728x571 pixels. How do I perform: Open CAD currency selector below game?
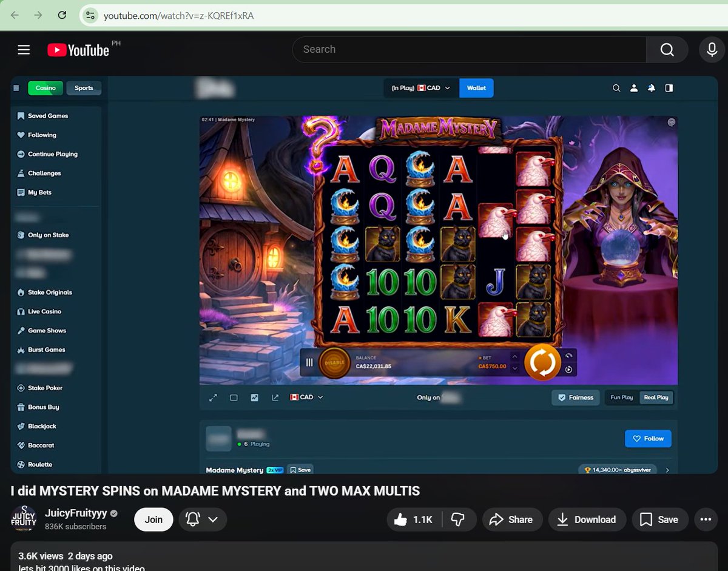point(306,397)
